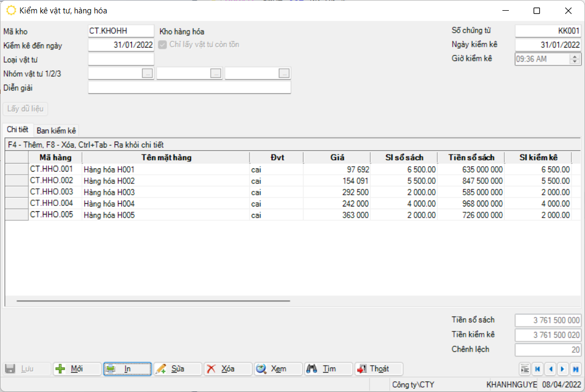This screenshot has height=392, width=585.
Task: Go to the next record arrow
Action: [562, 369]
